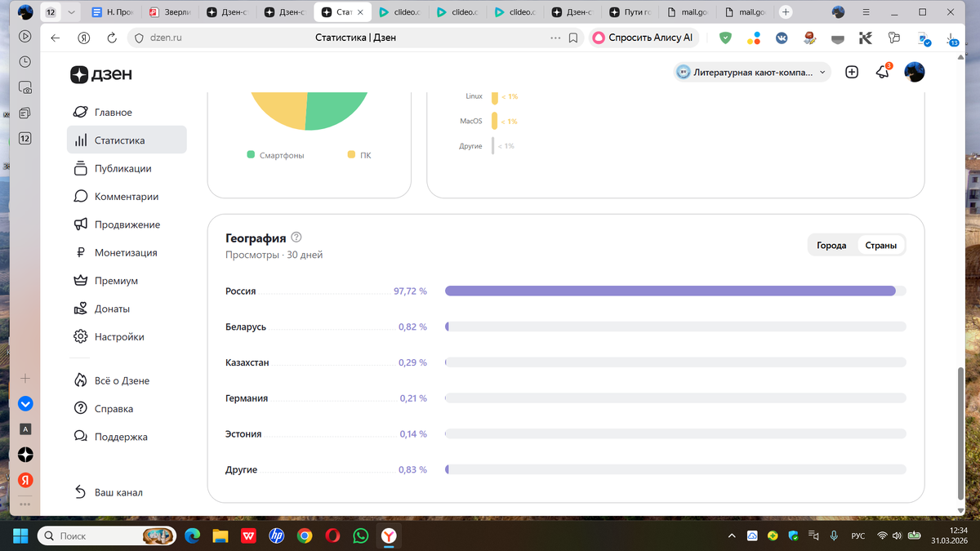Screen dimensions: 980x551
Task: Open the notifications bell
Action: pos(883,72)
